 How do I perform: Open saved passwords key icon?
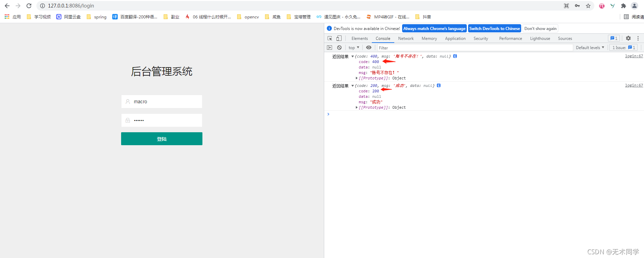click(x=577, y=6)
